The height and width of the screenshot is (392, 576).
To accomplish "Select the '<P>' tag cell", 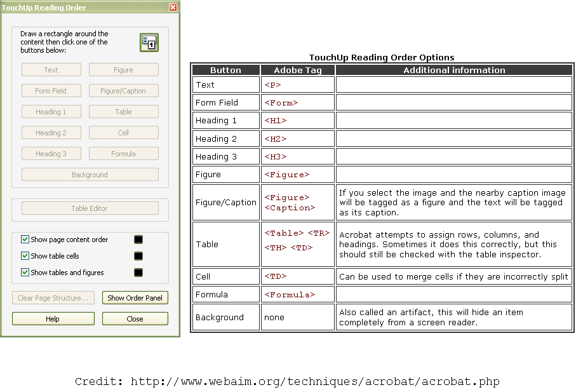I will [x=298, y=85].
